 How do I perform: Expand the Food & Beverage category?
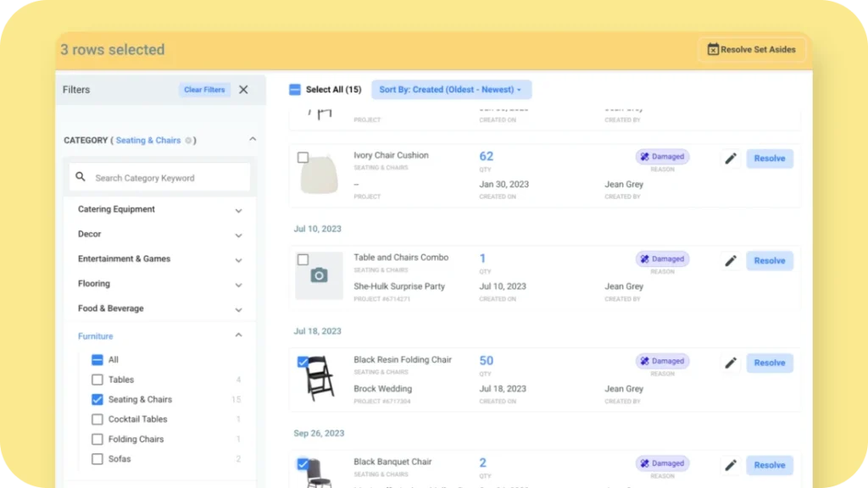(238, 308)
